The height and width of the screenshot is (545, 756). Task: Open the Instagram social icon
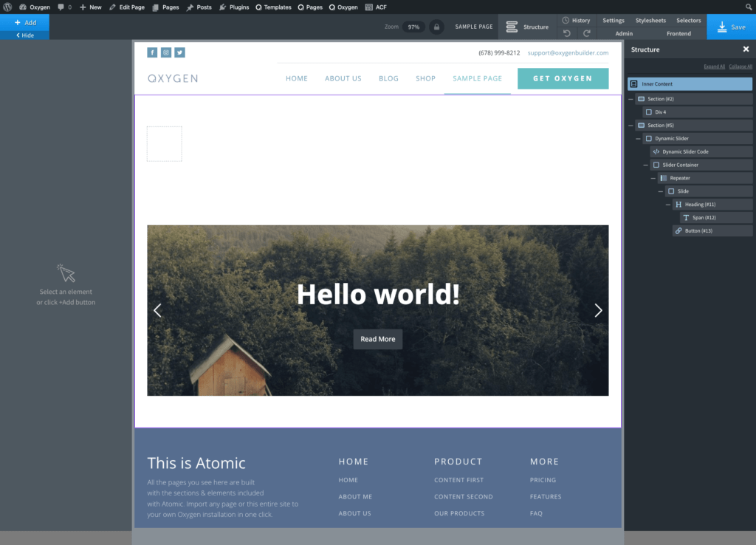click(166, 52)
